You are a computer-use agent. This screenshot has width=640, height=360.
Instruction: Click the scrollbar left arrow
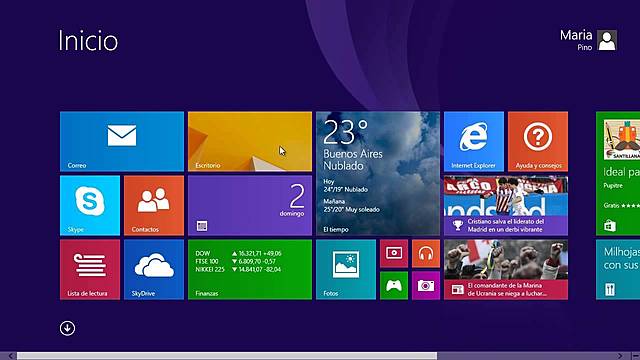pyautogui.click(x=11, y=356)
